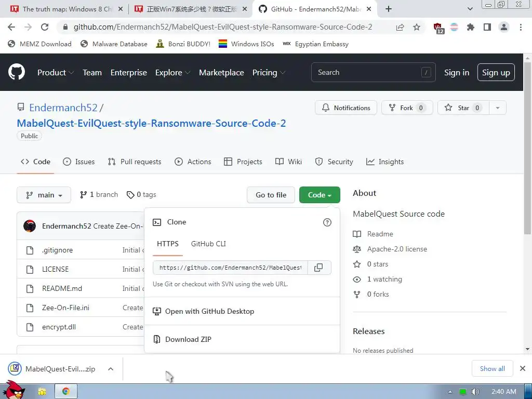
Task: Switch to the Actions tab
Action: 193,162
